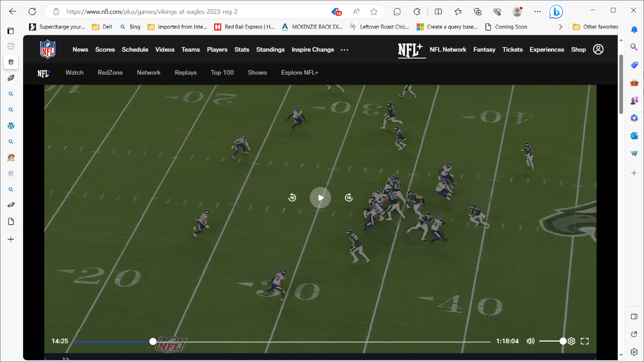The image size is (644, 362).
Task: Add this page to favorites star
Action: tap(374, 11)
